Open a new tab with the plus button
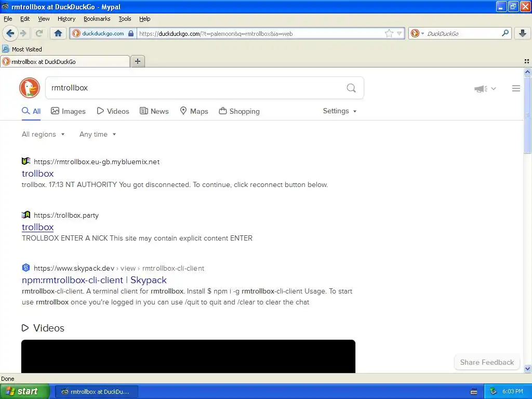 click(x=138, y=61)
